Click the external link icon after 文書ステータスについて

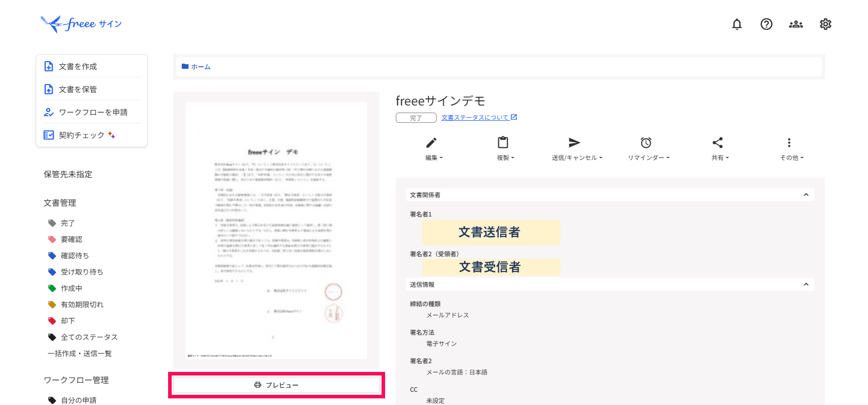[514, 117]
